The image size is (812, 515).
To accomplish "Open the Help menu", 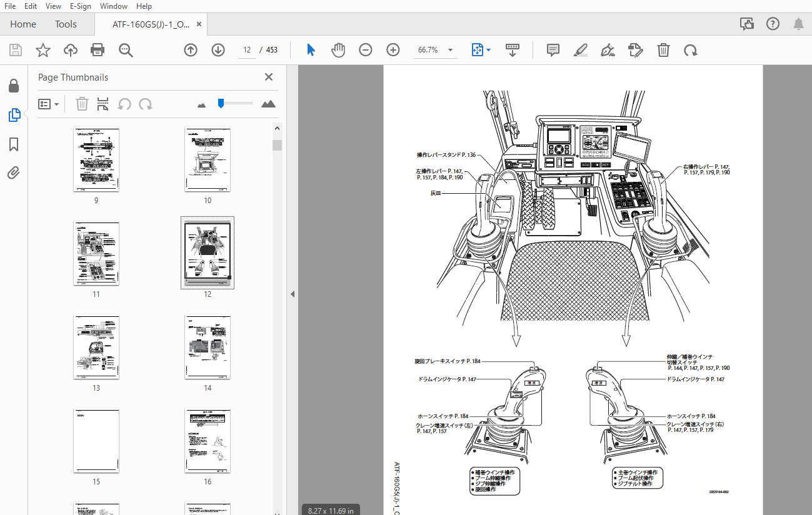I will tap(144, 6).
